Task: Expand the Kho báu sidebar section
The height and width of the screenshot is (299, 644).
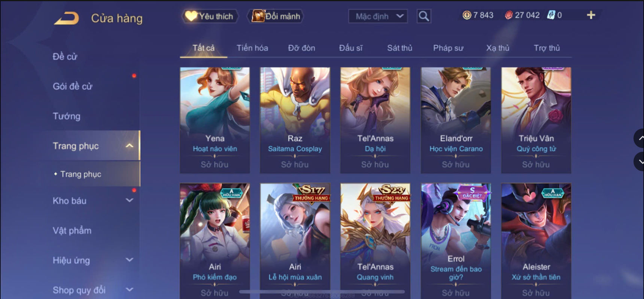Action: pyautogui.click(x=129, y=200)
